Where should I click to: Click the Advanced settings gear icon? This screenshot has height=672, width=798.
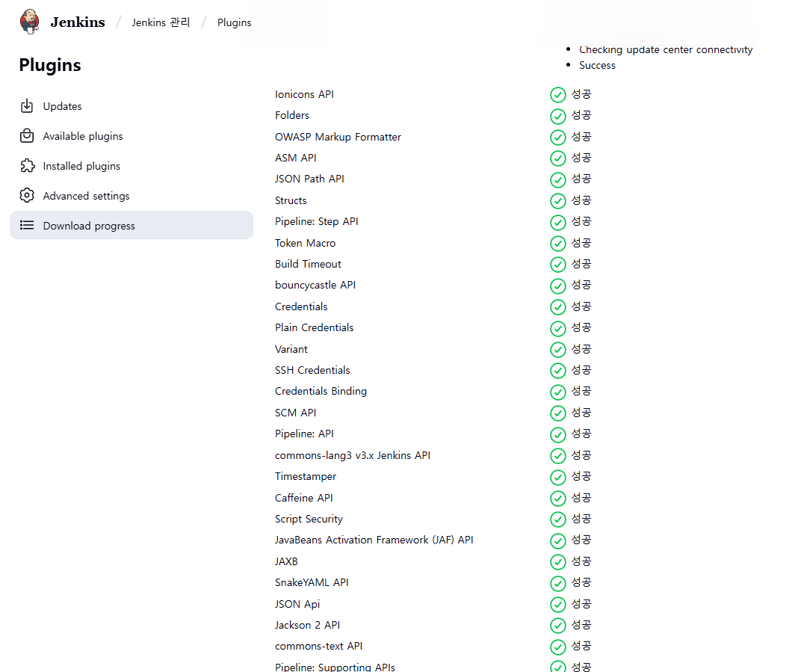point(27,196)
